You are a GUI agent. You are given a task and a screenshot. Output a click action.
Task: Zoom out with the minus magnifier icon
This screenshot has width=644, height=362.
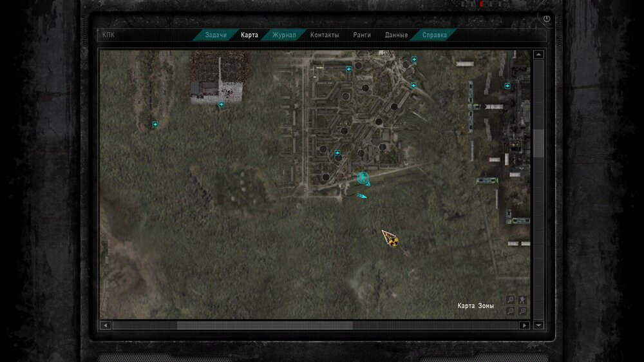[x=511, y=311]
